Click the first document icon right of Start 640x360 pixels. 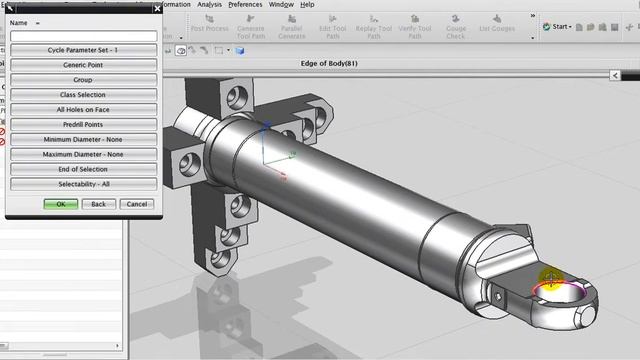[x=579, y=27]
